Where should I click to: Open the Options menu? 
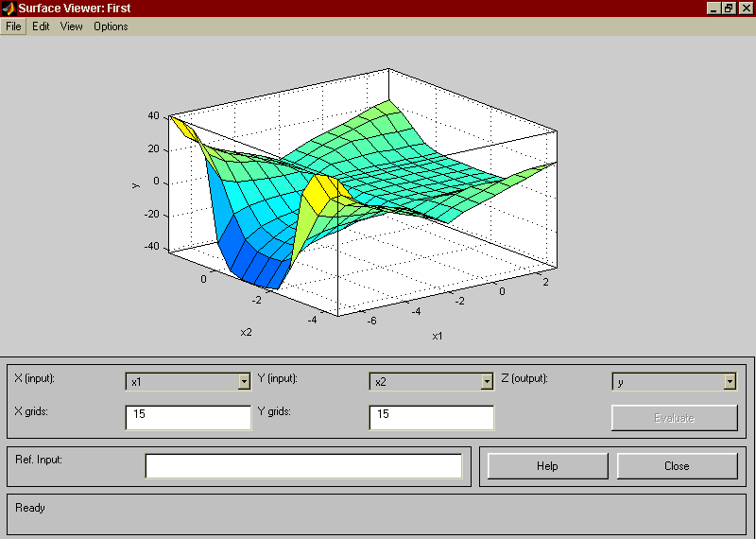point(111,26)
